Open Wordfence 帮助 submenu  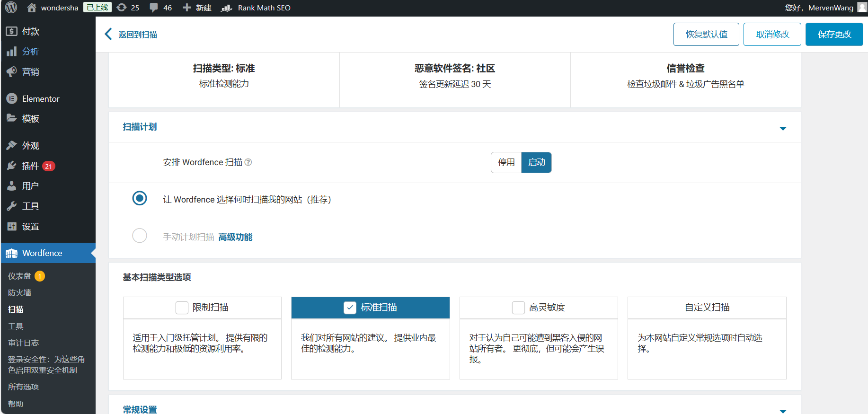point(16,404)
